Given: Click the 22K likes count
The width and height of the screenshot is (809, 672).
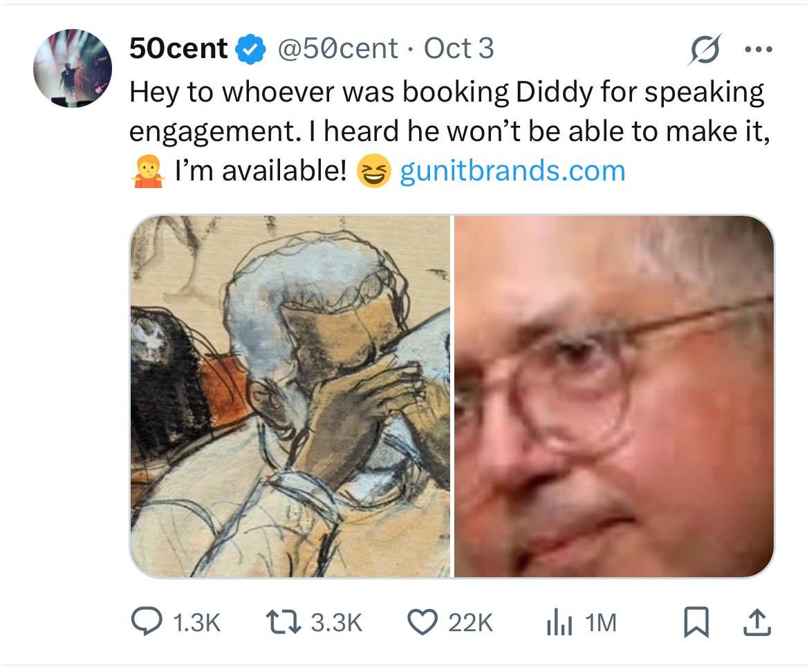Looking at the screenshot, I should 470,624.
